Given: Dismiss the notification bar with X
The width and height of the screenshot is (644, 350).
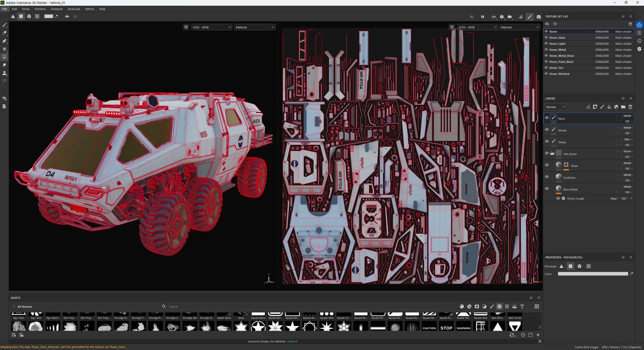Looking at the screenshot, I should click(x=540, y=341).
